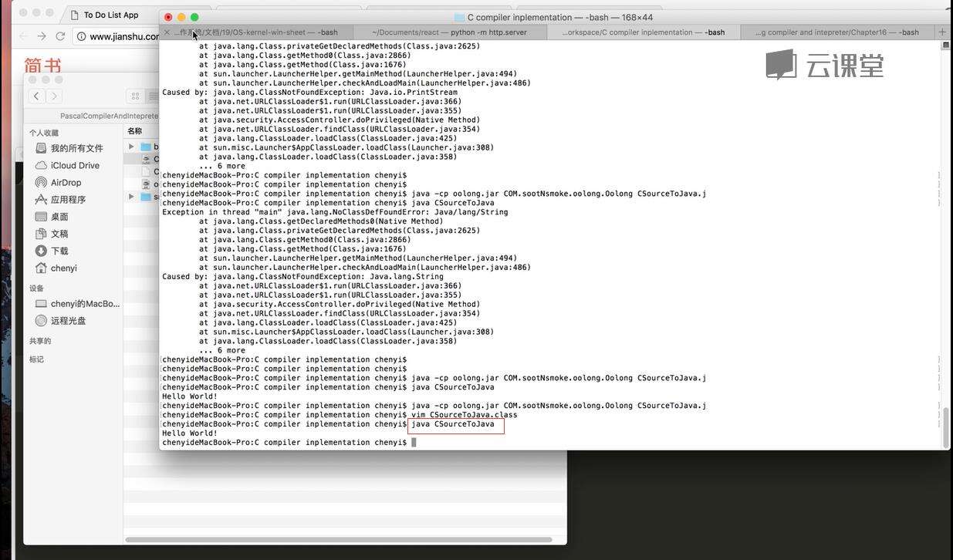Click the new terminal tab plus button
The image size is (953, 560).
click(x=942, y=32)
